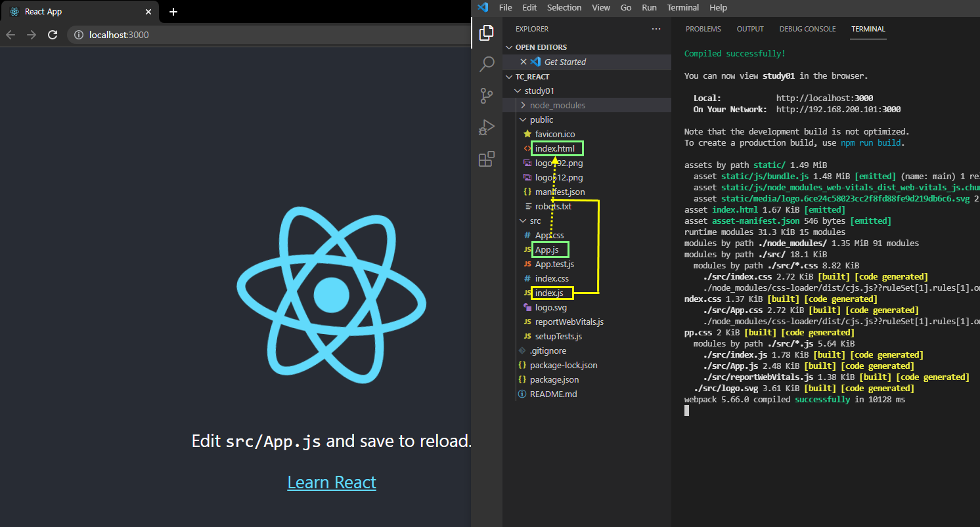The image size is (980, 527).
Task: Switch to the Problems panel tab
Action: point(703,29)
